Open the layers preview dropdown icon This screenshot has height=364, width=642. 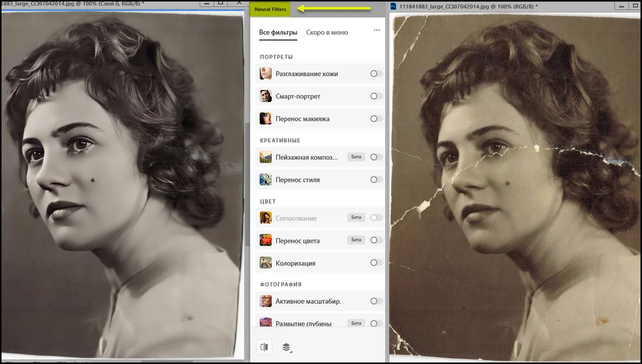[x=286, y=347]
